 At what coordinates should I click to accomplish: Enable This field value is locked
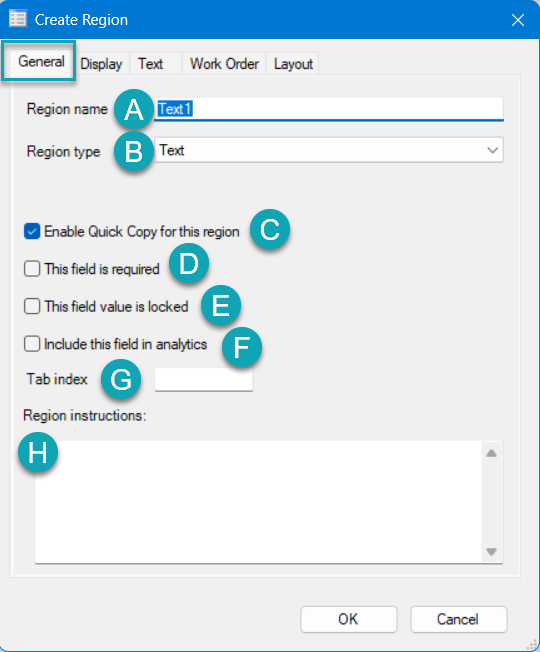(x=32, y=306)
